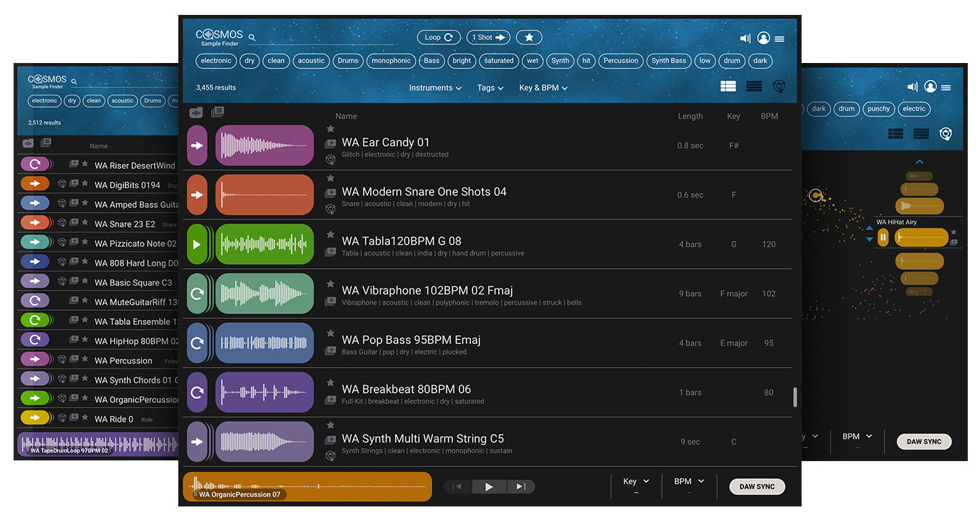Favorite WA Ear Candy 01 with star

[x=330, y=129]
